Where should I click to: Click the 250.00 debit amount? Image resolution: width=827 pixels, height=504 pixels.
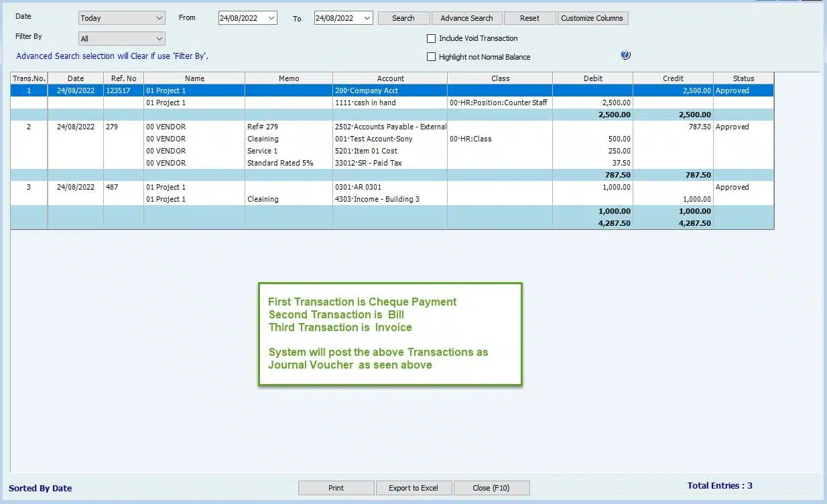pyautogui.click(x=619, y=151)
